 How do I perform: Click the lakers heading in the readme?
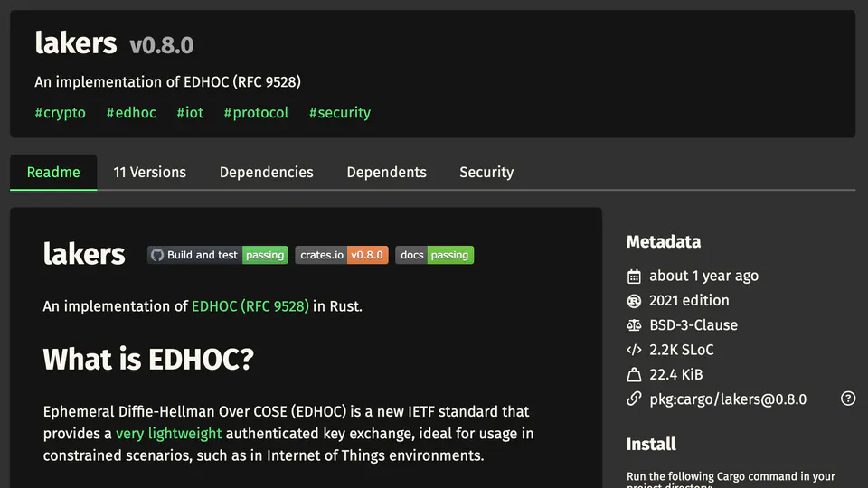(x=84, y=254)
